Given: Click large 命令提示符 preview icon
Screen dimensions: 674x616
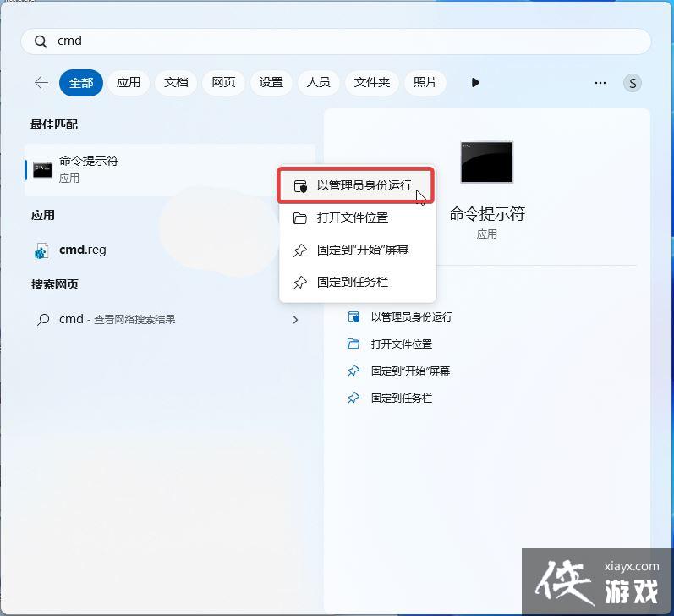Looking at the screenshot, I should (486, 162).
